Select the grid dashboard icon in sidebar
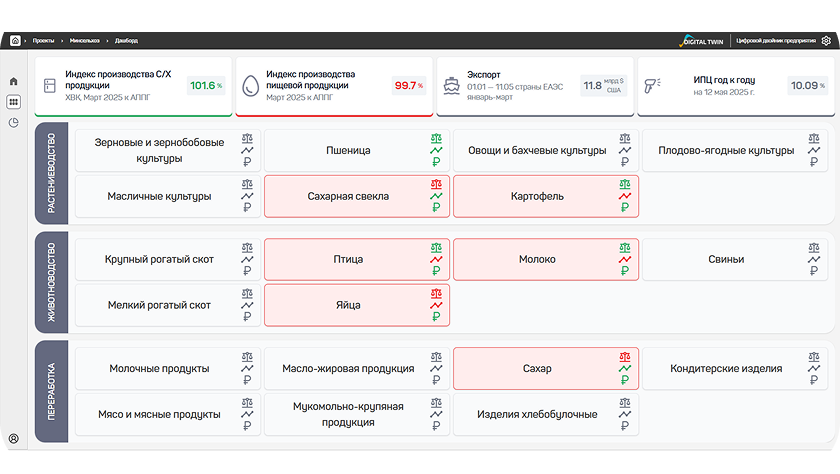 [x=13, y=102]
